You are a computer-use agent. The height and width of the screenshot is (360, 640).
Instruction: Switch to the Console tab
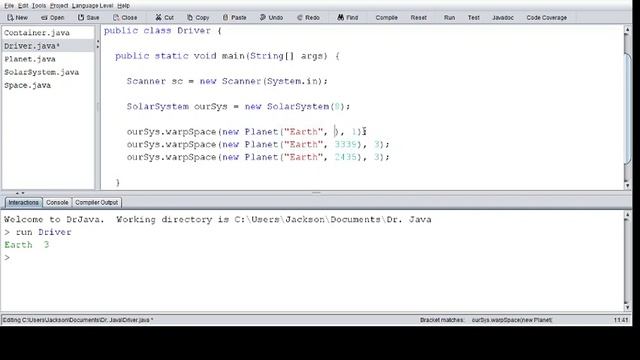[x=57, y=202]
